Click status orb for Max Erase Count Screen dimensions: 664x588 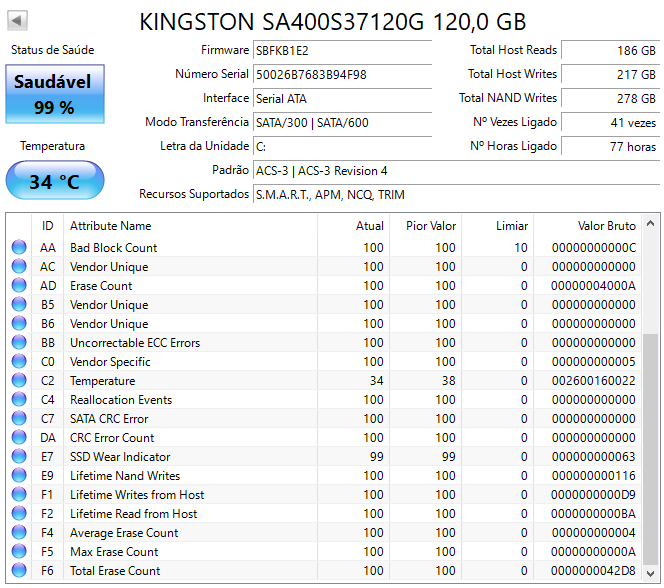19,551
